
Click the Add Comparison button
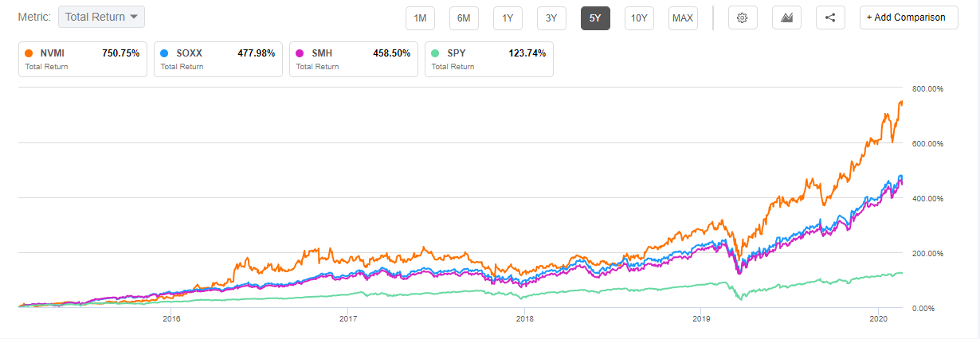coord(908,18)
